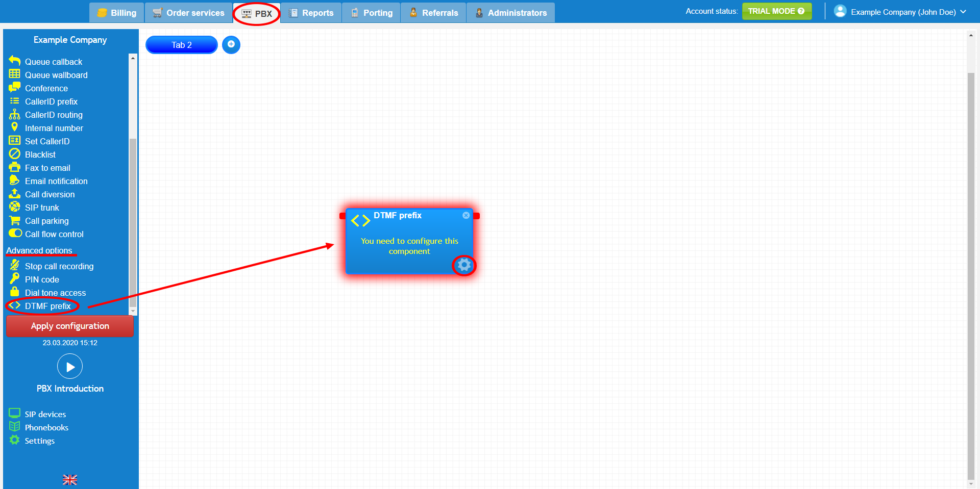Click the SIP trunk globe icon
Image resolution: width=980 pixels, height=489 pixels.
[14, 207]
